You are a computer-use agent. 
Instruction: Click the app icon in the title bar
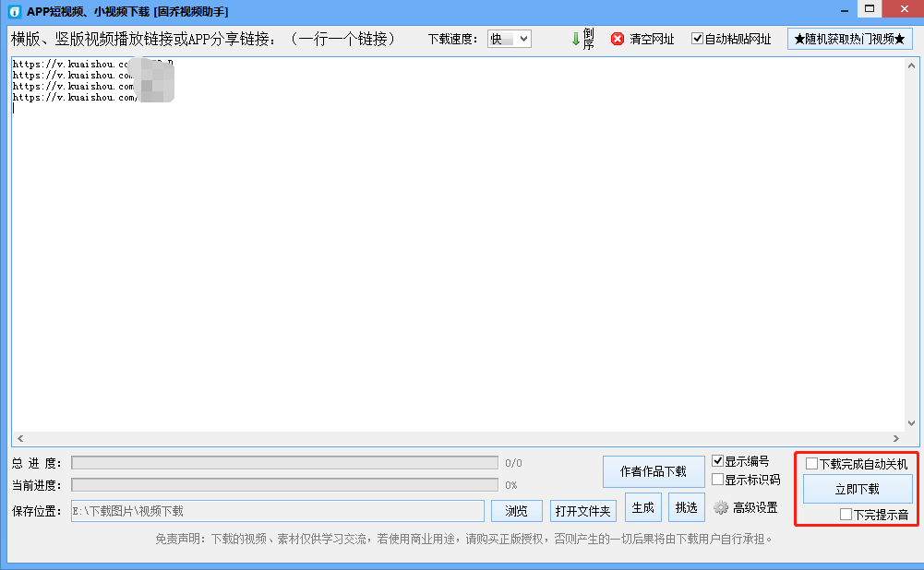pos(14,11)
